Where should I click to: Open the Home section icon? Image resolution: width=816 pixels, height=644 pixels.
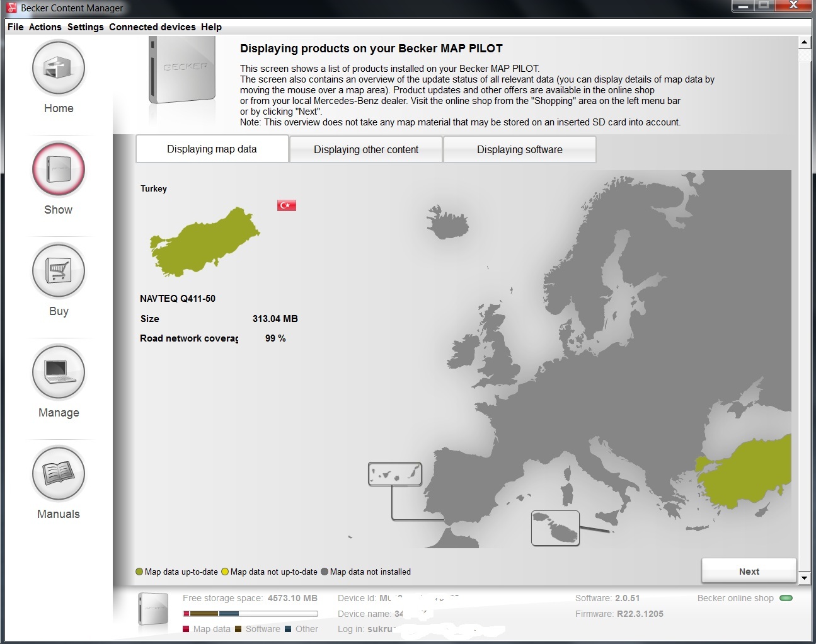tap(59, 67)
